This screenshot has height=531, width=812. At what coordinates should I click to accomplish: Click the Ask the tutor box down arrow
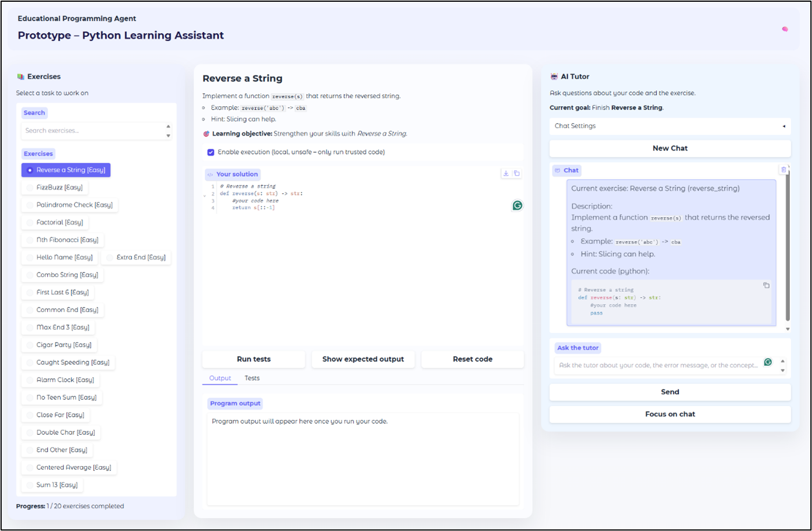(x=783, y=371)
